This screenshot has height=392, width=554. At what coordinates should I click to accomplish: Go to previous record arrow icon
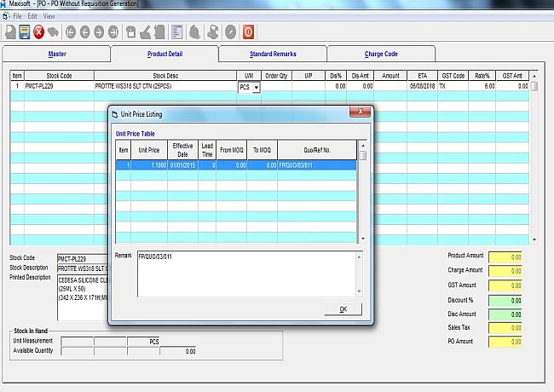[x=84, y=32]
